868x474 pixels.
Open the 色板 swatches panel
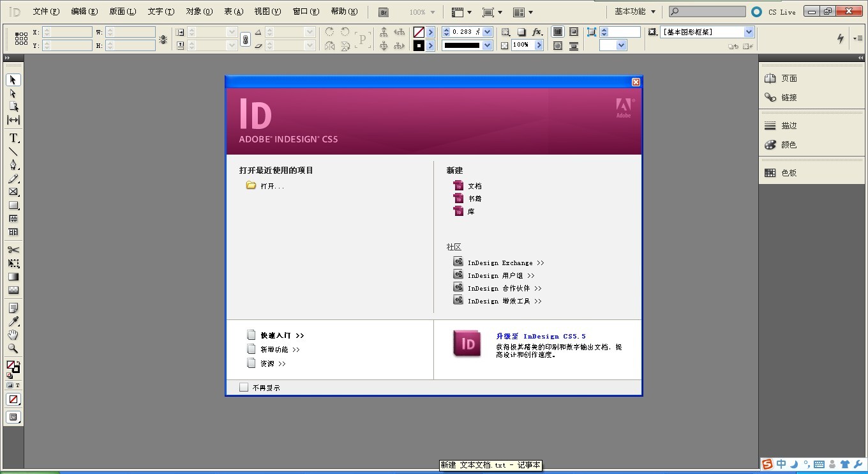tap(789, 172)
